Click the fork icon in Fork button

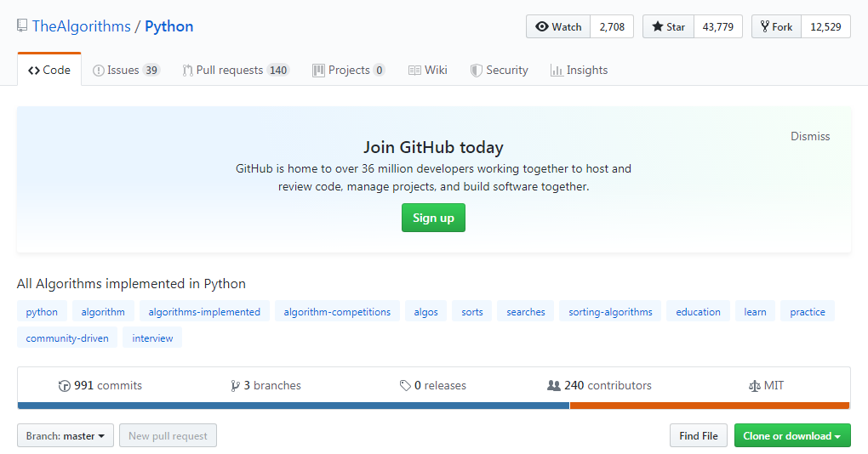click(x=764, y=26)
